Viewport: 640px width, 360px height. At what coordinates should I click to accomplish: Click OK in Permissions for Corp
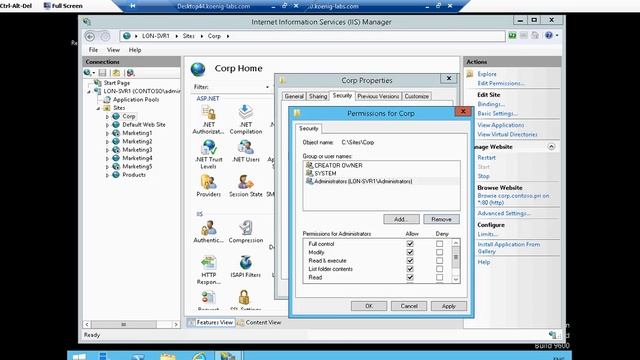click(369, 306)
